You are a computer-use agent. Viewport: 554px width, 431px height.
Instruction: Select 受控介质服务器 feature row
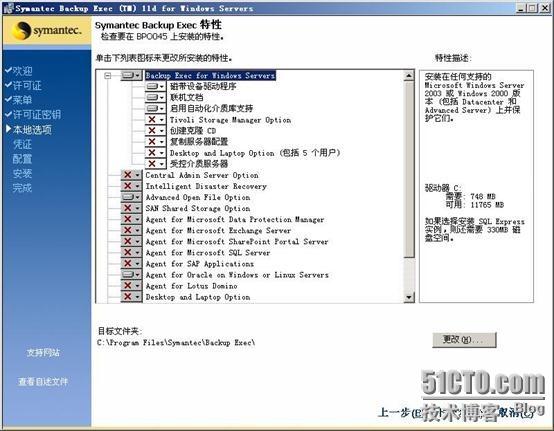click(x=199, y=164)
